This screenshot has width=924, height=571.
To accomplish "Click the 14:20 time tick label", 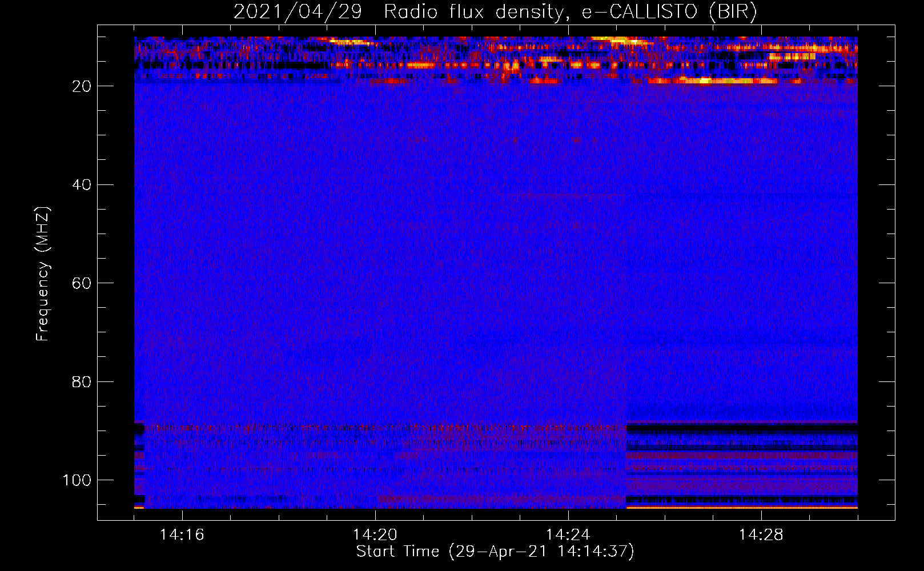I will 375,534.
